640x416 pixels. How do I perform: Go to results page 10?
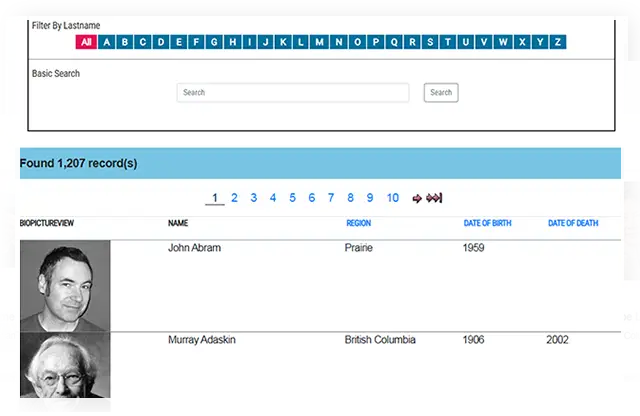pyautogui.click(x=393, y=198)
